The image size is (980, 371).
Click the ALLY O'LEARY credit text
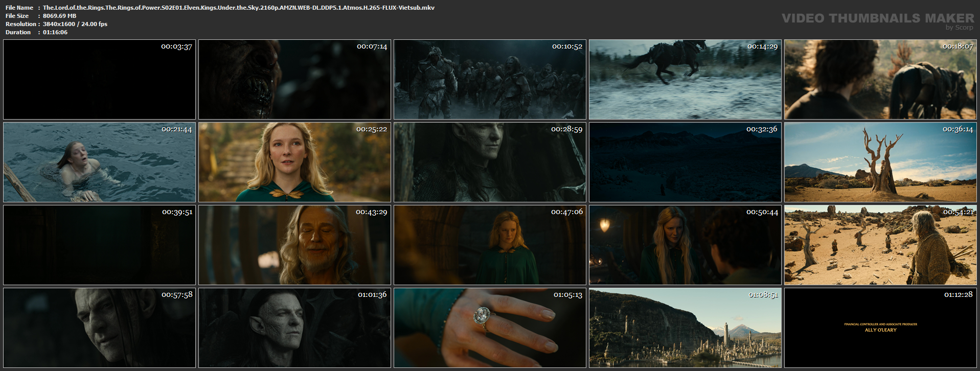pyautogui.click(x=880, y=330)
